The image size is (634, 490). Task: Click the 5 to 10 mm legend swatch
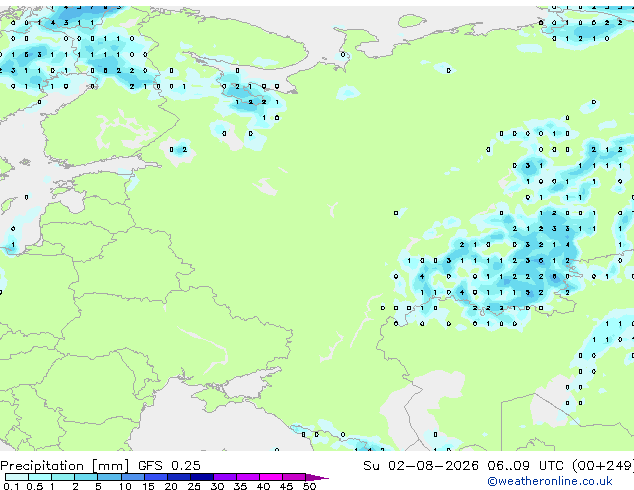[109, 477]
